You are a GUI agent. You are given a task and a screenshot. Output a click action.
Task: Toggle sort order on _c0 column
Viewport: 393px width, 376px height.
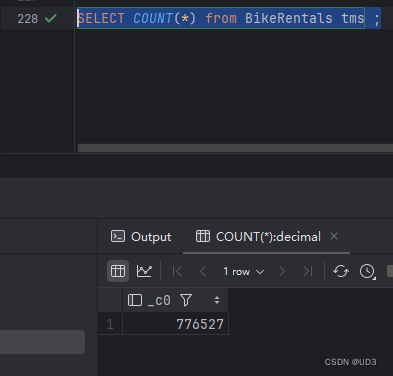coord(217,300)
